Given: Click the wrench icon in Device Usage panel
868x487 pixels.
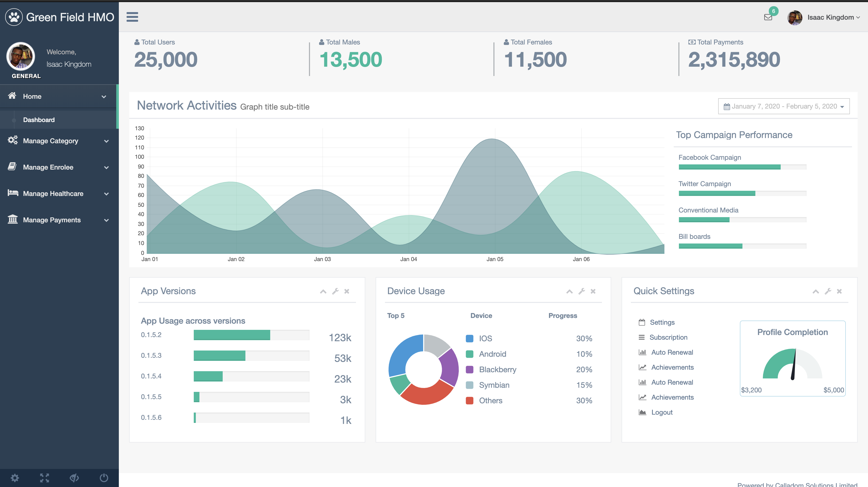Looking at the screenshot, I should coord(582,291).
